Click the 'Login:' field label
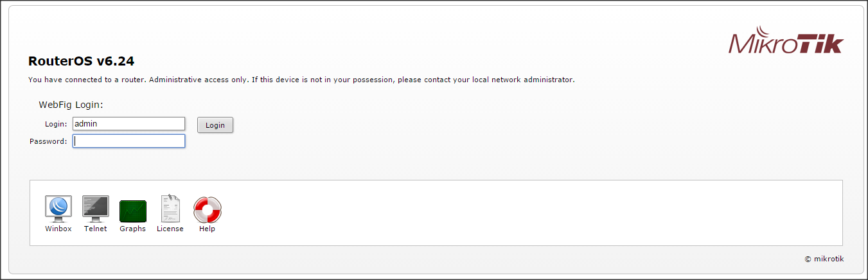 56,124
